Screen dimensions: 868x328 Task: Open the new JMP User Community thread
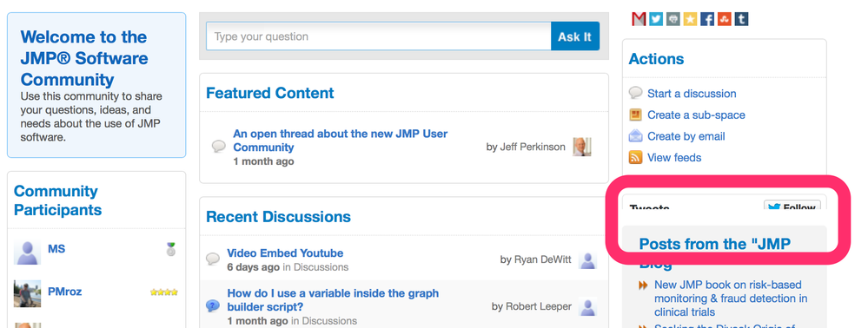pos(341,141)
